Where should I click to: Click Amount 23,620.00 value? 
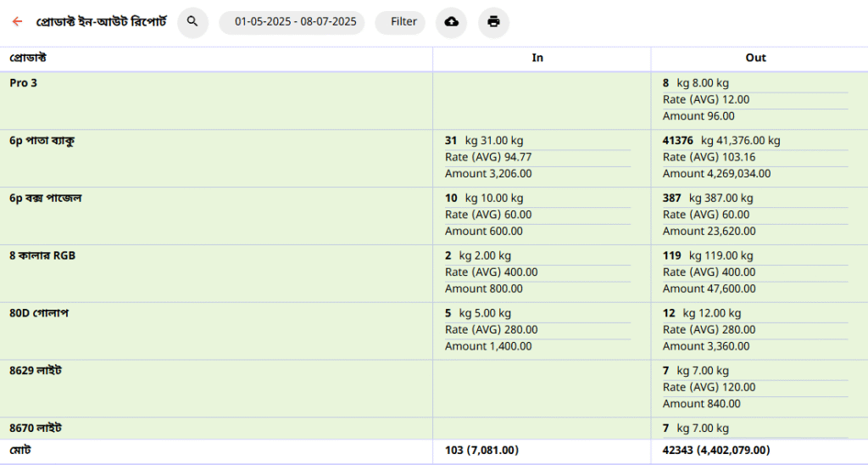(709, 232)
